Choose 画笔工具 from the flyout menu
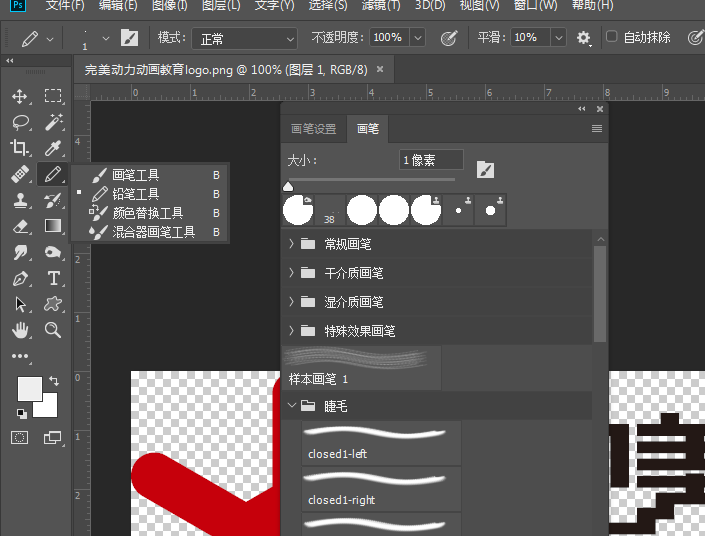Image resolution: width=705 pixels, height=536 pixels. (135, 175)
